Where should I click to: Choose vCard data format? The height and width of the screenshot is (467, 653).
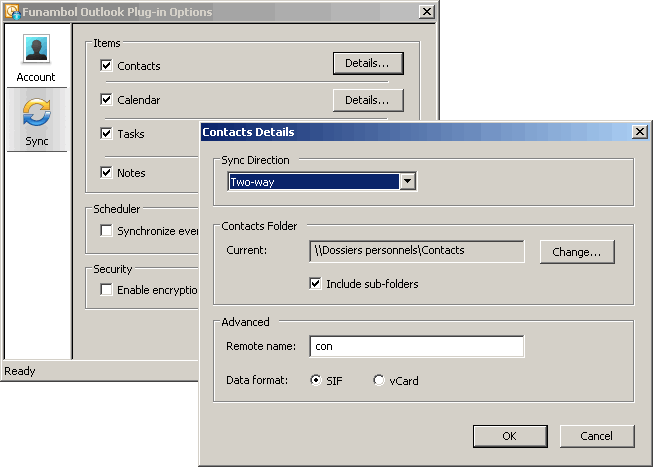pyautogui.click(x=379, y=380)
